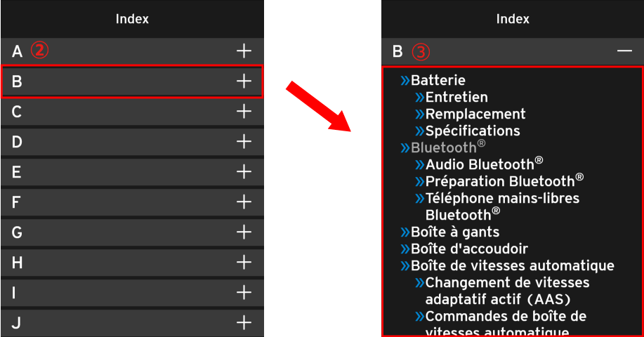The height and width of the screenshot is (337, 644).
Task: Click the plus icon for letter F
Action: (243, 202)
